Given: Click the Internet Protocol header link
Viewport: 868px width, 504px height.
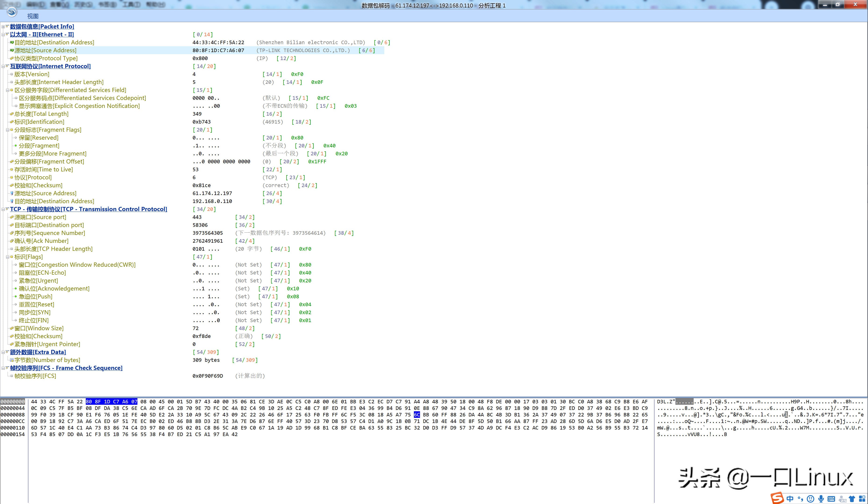Looking at the screenshot, I should click(50, 66).
